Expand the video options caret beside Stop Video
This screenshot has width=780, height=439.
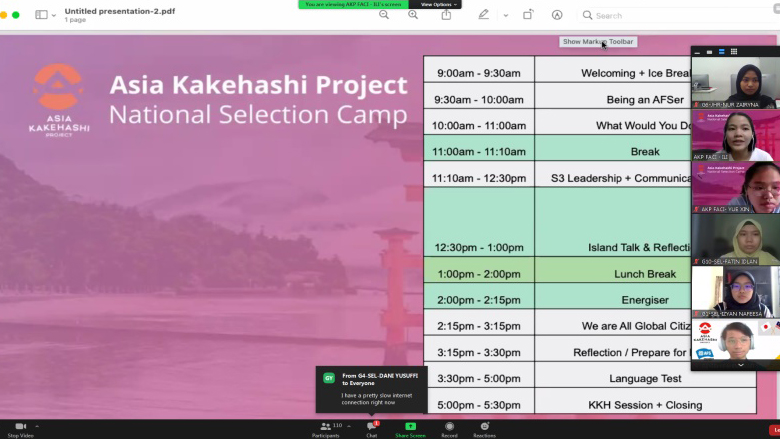tap(37, 426)
